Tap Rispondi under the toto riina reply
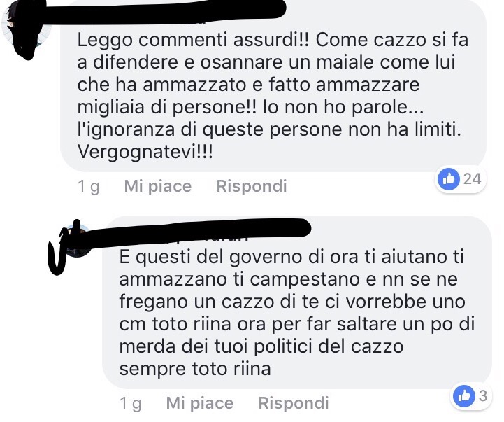 (x=294, y=403)
